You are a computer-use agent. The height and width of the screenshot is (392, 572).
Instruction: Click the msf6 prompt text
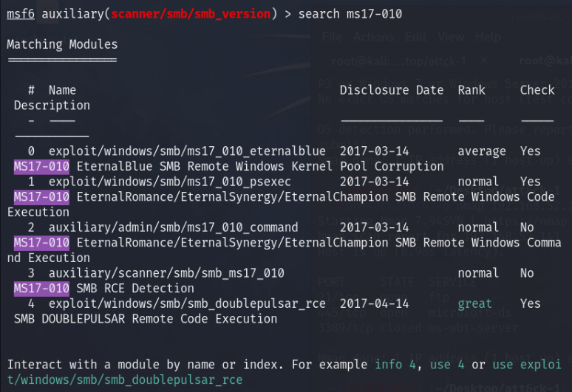click(18, 14)
